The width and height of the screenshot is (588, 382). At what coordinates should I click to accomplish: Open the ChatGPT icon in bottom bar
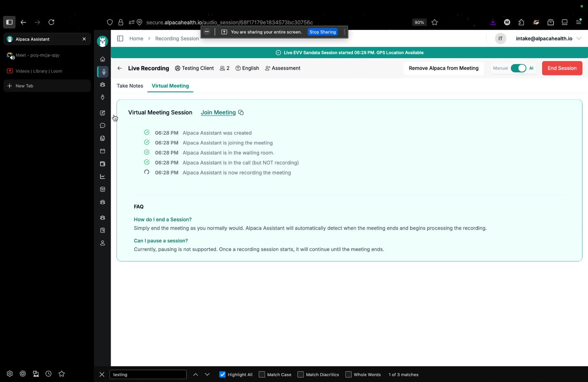[x=23, y=374]
